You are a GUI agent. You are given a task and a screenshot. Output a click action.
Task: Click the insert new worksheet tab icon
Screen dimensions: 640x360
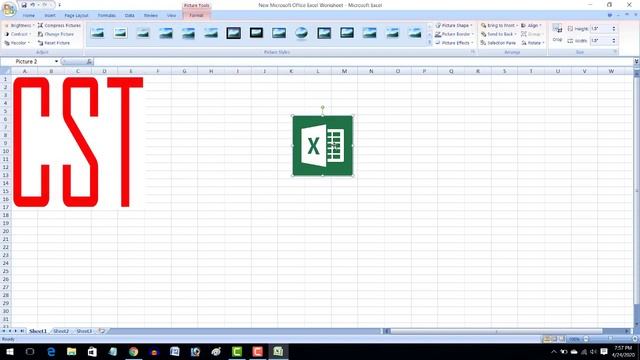(102, 331)
